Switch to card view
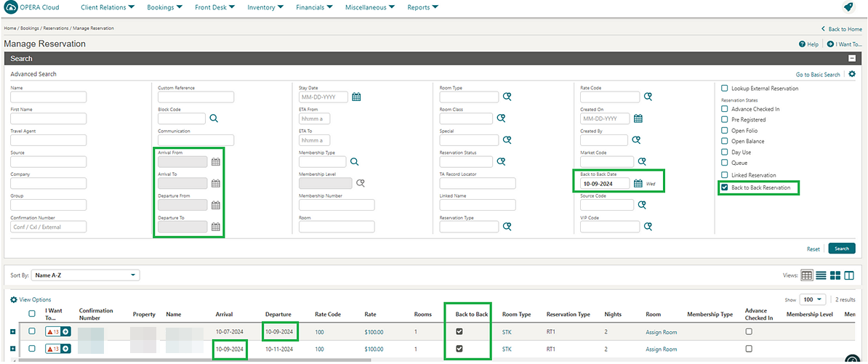 click(x=835, y=275)
